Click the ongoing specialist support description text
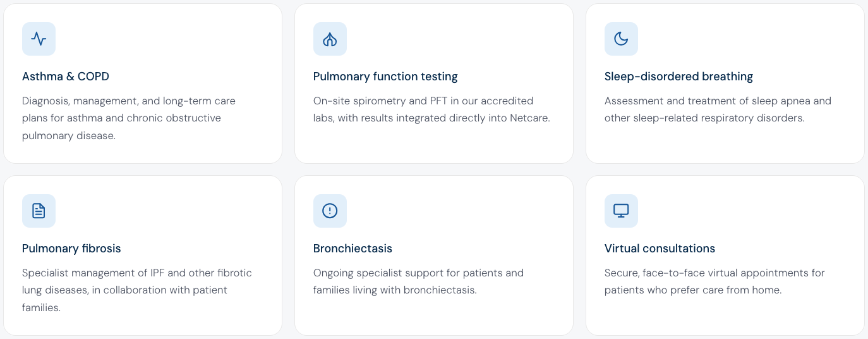 pos(418,281)
